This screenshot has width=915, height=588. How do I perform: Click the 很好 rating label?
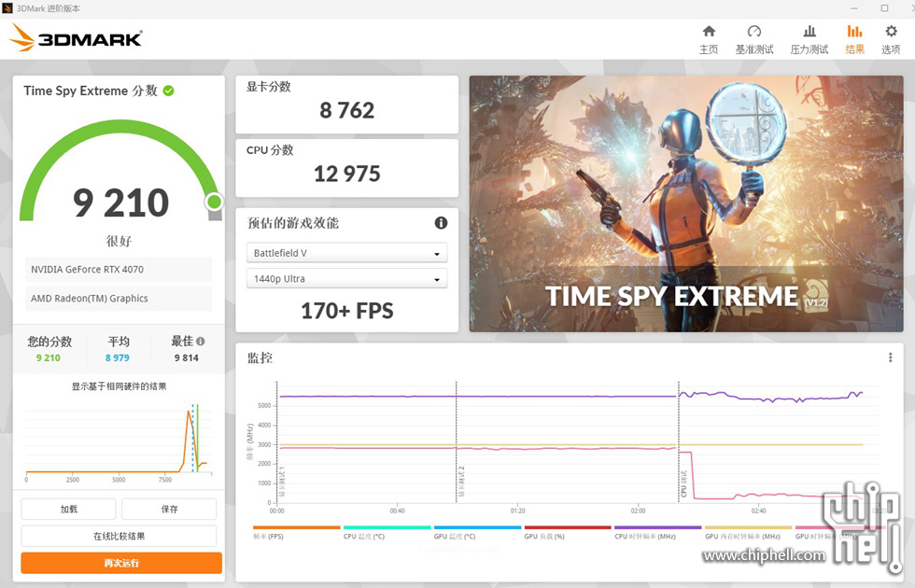(x=120, y=241)
